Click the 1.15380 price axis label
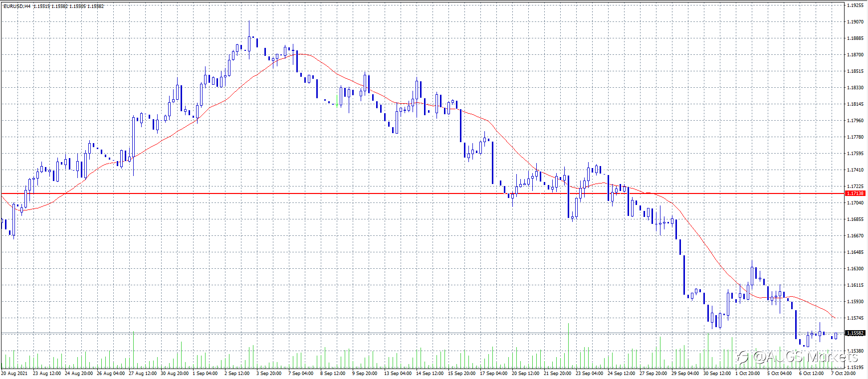 coord(856,351)
